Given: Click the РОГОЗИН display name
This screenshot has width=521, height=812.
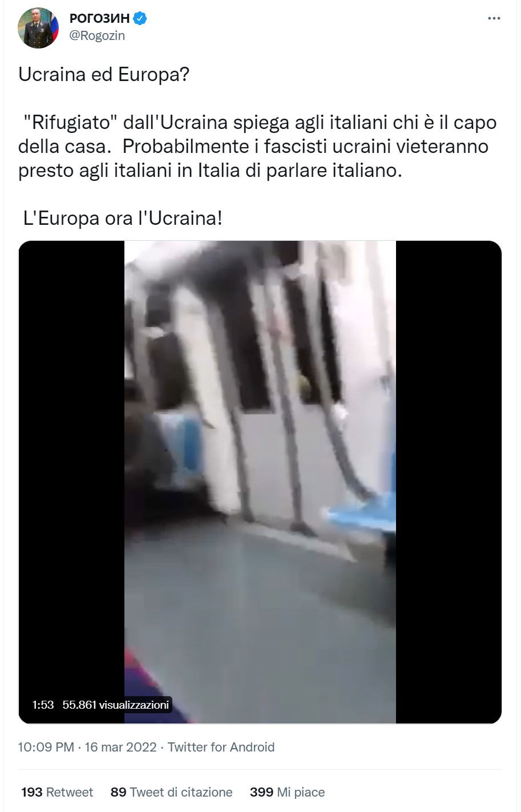Looking at the screenshot, I should pyautogui.click(x=99, y=19).
